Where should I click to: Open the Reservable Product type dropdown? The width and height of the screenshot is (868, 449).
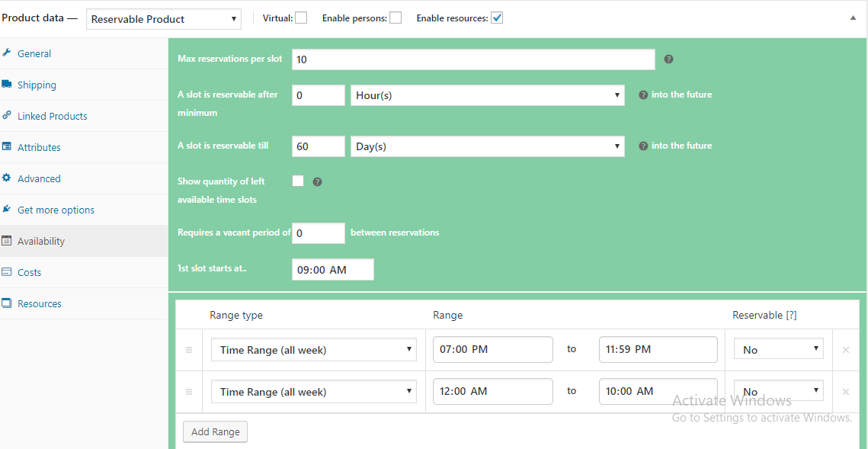point(163,19)
